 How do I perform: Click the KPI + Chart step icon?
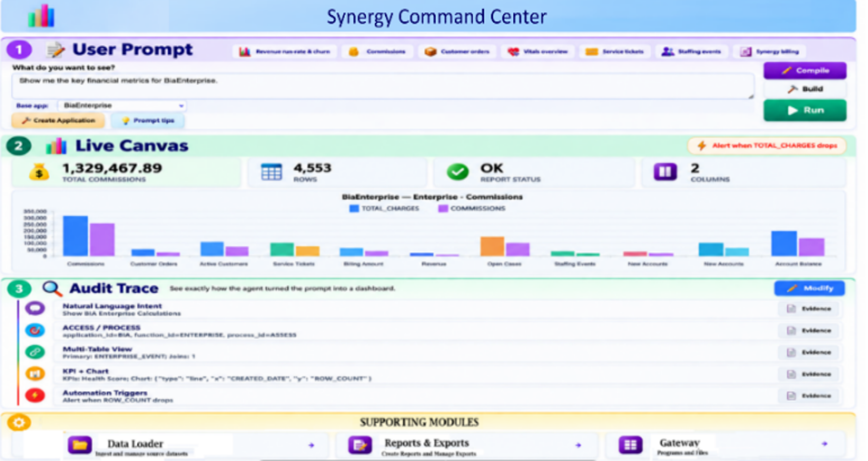[x=35, y=374]
